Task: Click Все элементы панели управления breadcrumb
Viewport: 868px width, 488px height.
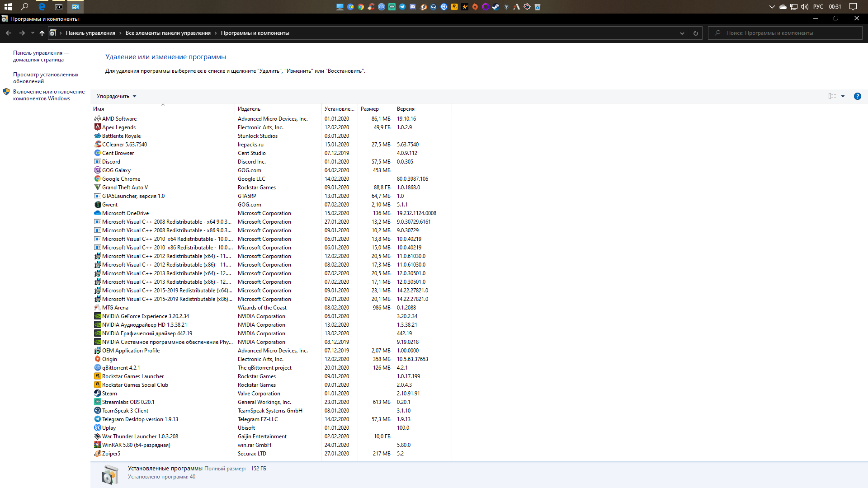Action: (168, 33)
